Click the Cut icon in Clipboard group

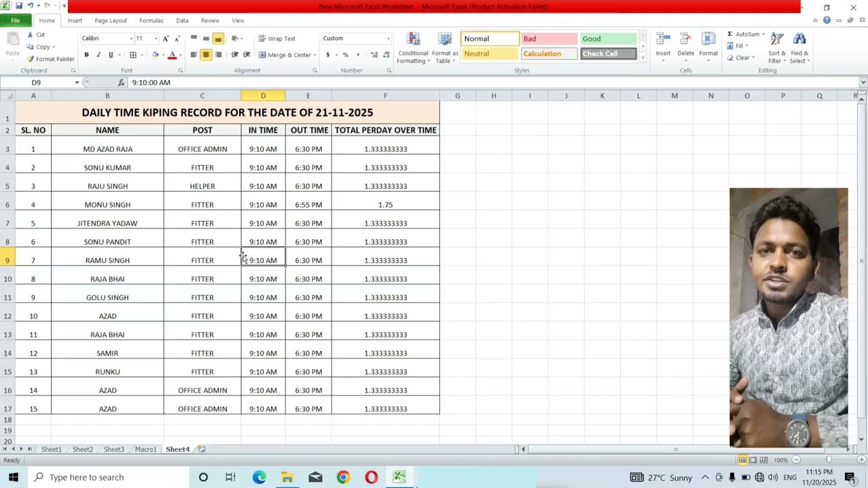31,35
